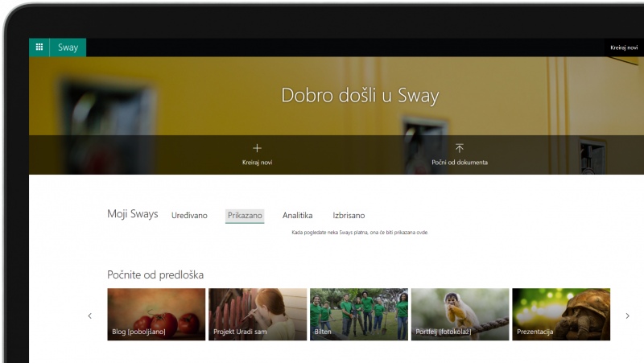Open the Analitika tab
The width and height of the screenshot is (644, 363).
(x=297, y=215)
